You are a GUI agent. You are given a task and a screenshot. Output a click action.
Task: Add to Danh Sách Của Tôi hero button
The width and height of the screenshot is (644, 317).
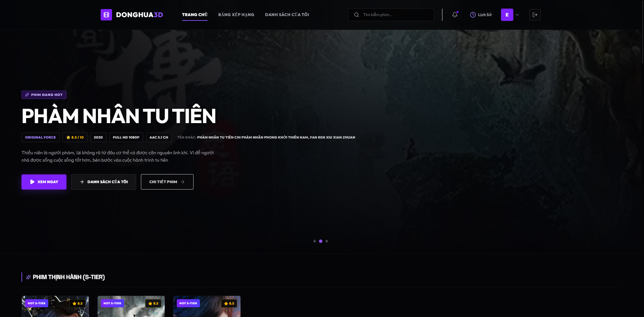104,182
